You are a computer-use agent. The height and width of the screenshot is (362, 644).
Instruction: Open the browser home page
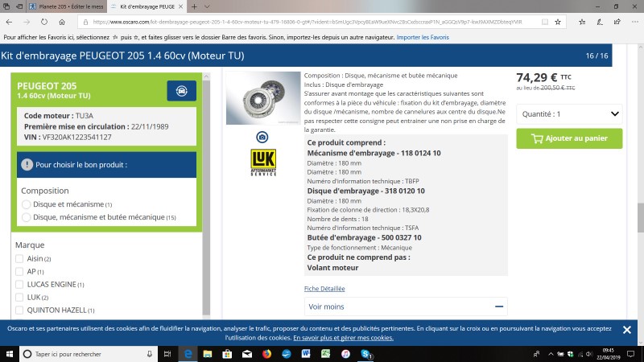(x=62, y=22)
